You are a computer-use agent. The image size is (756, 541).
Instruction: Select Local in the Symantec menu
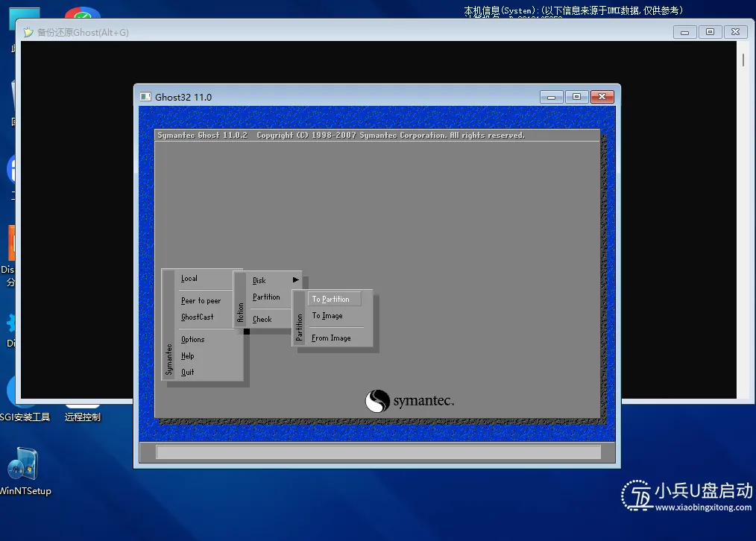point(189,279)
